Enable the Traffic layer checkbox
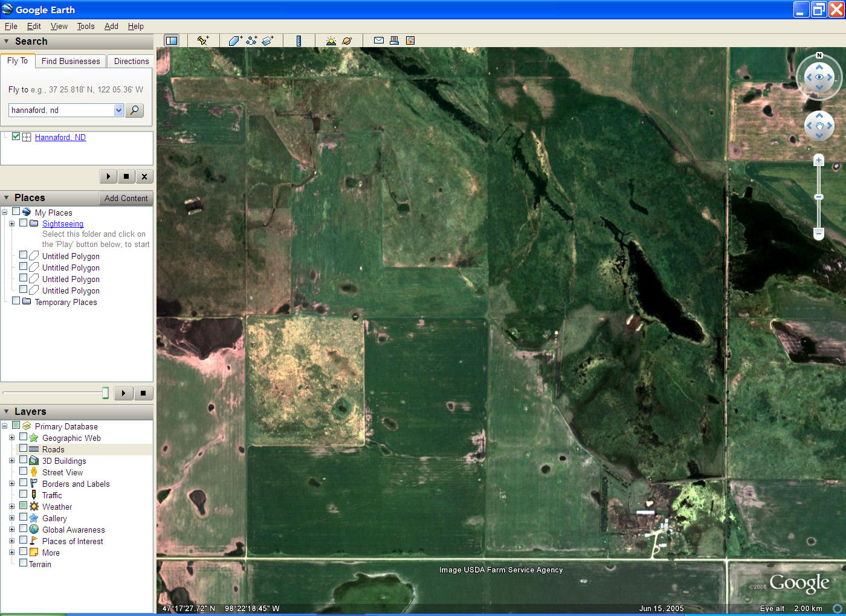Screen dimensions: 846x616 click(x=23, y=494)
